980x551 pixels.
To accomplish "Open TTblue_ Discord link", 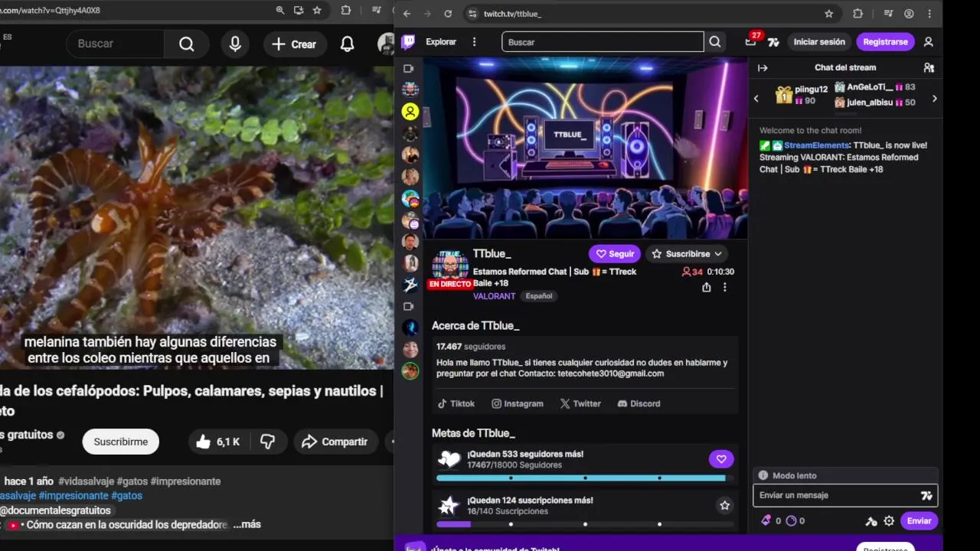I will point(639,403).
